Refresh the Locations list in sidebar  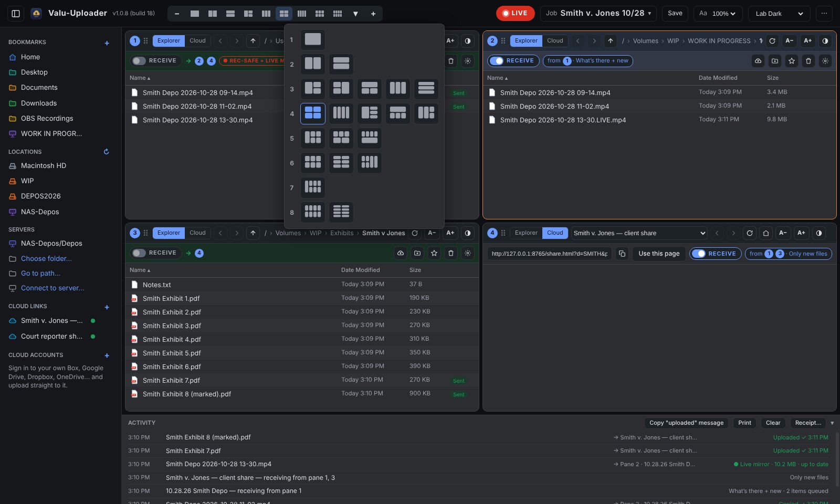106,152
